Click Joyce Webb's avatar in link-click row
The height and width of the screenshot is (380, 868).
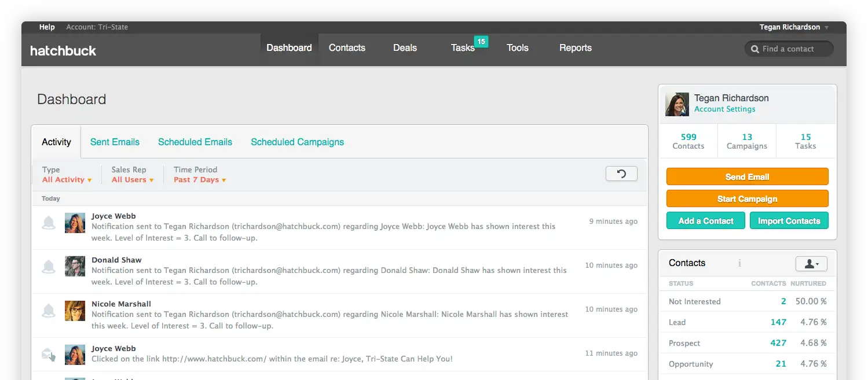pos(75,355)
